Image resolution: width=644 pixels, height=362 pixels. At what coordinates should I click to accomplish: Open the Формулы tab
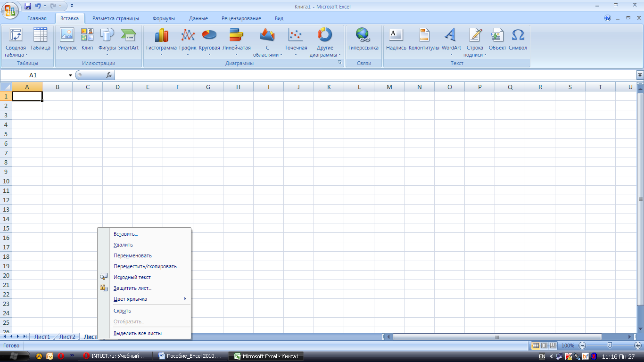[164, 18]
